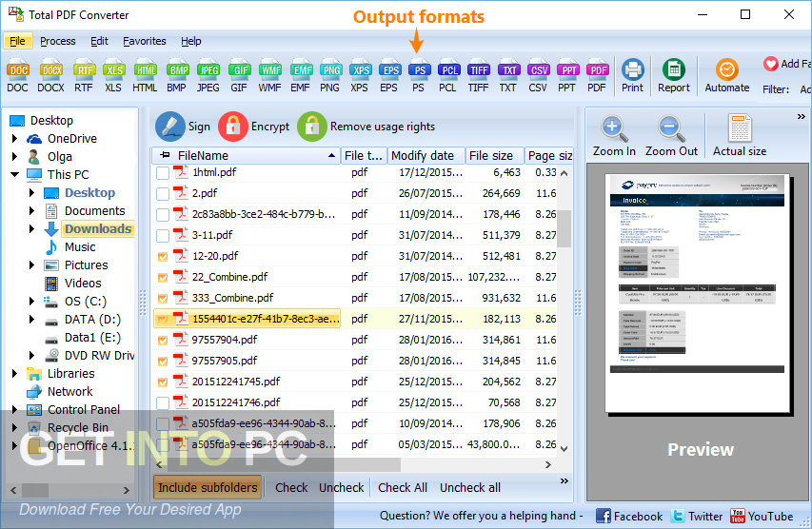
Task: Convert to PNG format
Action: click(x=330, y=77)
